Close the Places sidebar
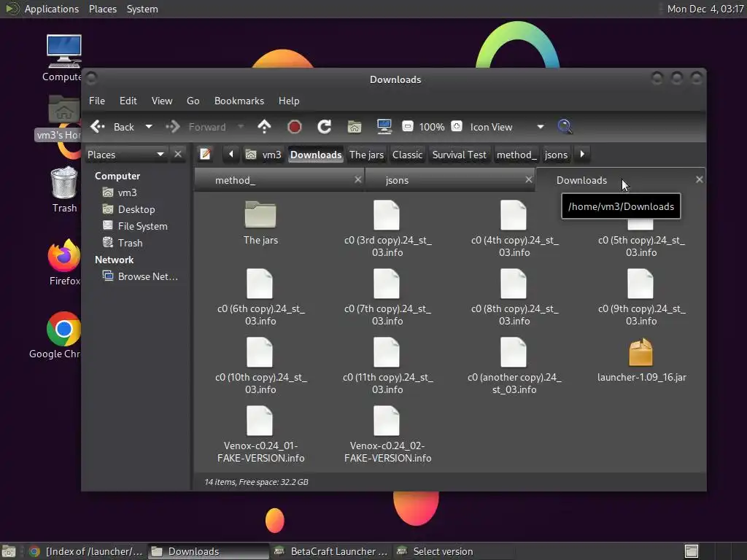This screenshot has height=560, width=747. coord(178,155)
